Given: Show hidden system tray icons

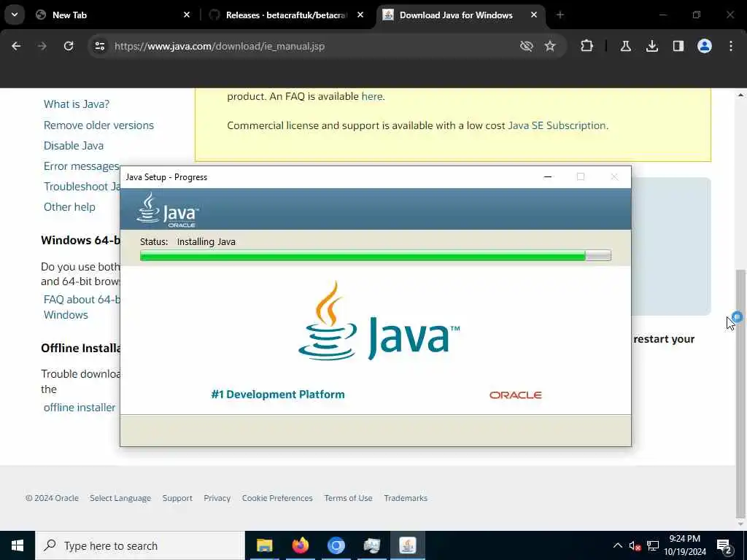Looking at the screenshot, I should pyautogui.click(x=617, y=545).
